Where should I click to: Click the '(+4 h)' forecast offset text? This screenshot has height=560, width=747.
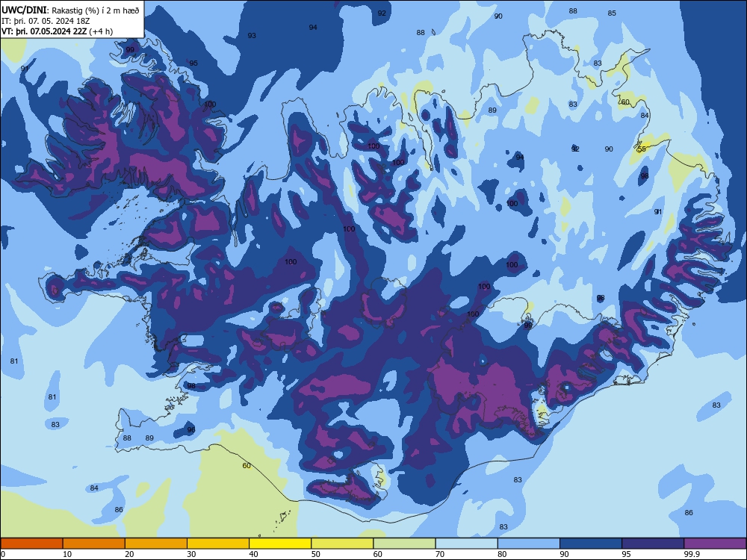click(x=102, y=31)
